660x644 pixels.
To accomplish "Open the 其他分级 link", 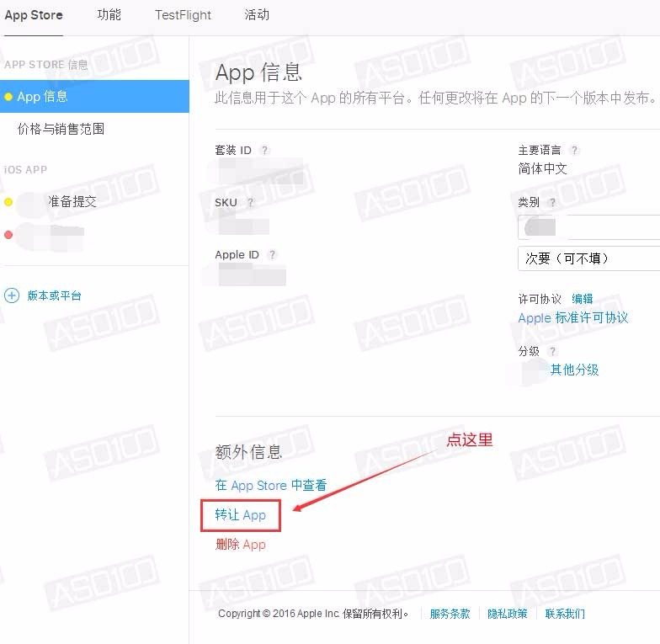I will click(574, 370).
